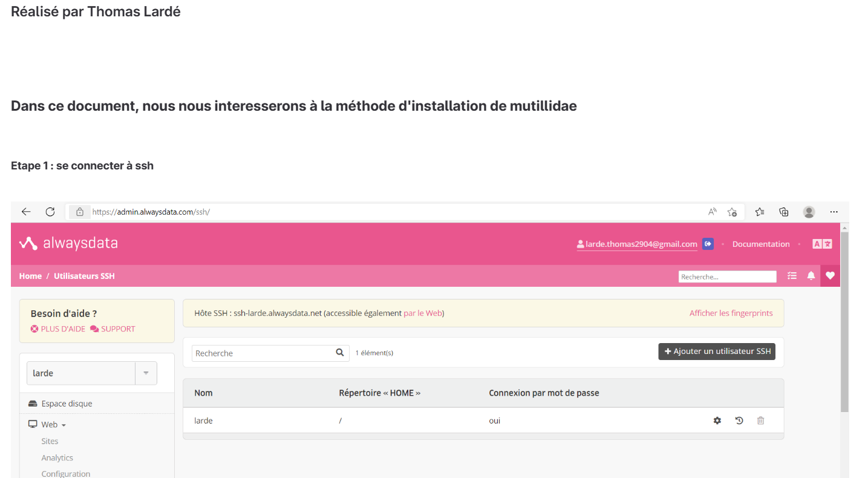Click the browser back arrow
The height and width of the screenshot is (478, 868).
click(26, 212)
